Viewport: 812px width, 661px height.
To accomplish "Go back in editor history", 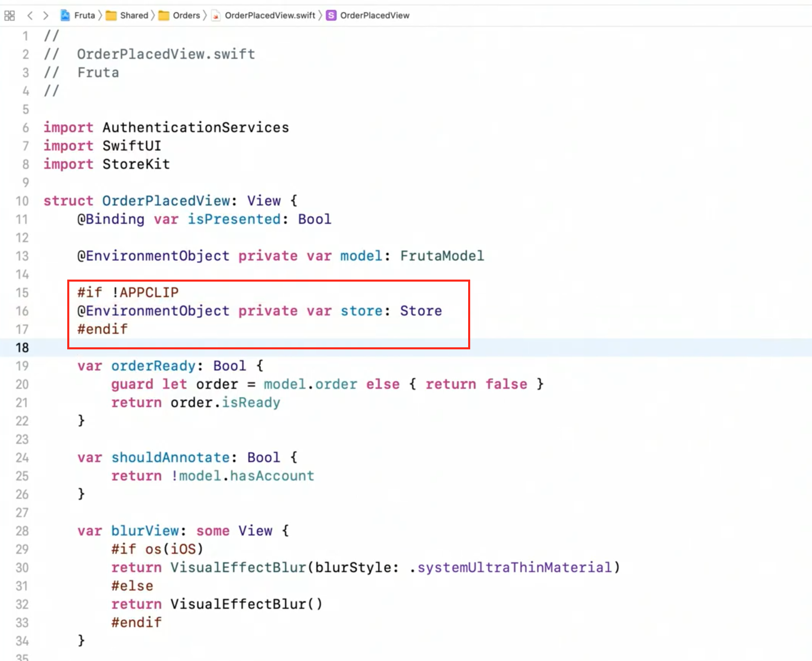I will pyautogui.click(x=30, y=16).
